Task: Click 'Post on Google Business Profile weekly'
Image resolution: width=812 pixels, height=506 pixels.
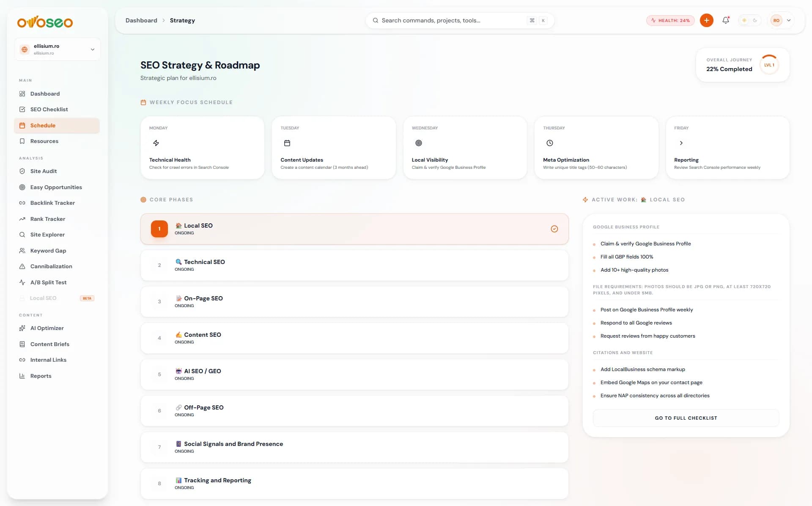Action: [x=647, y=310]
